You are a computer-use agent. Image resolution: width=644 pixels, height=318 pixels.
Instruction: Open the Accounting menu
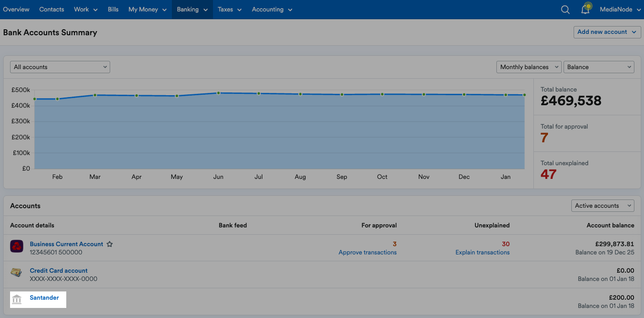(272, 10)
